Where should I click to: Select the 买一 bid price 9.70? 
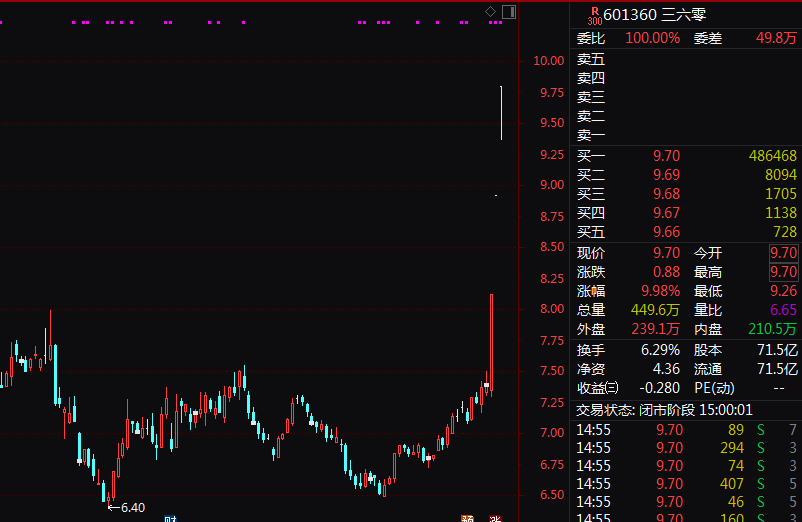[x=666, y=156]
